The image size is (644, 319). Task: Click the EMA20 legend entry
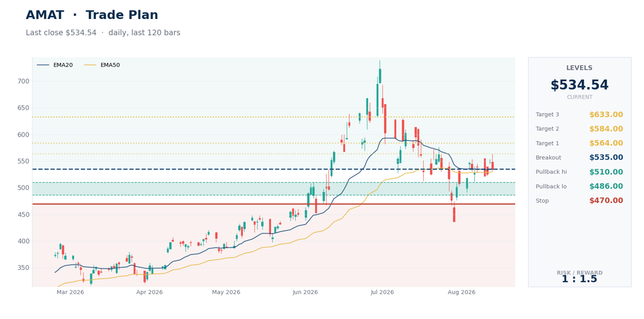pyautogui.click(x=55, y=65)
